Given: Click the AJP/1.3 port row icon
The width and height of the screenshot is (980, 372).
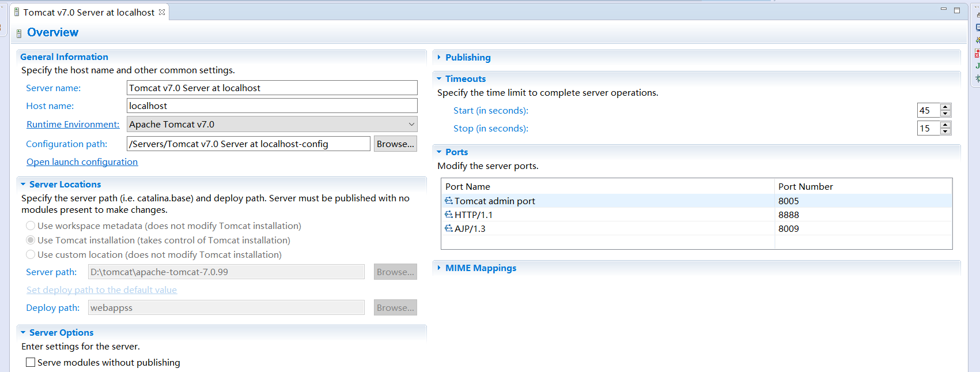Looking at the screenshot, I should coord(449,228).
